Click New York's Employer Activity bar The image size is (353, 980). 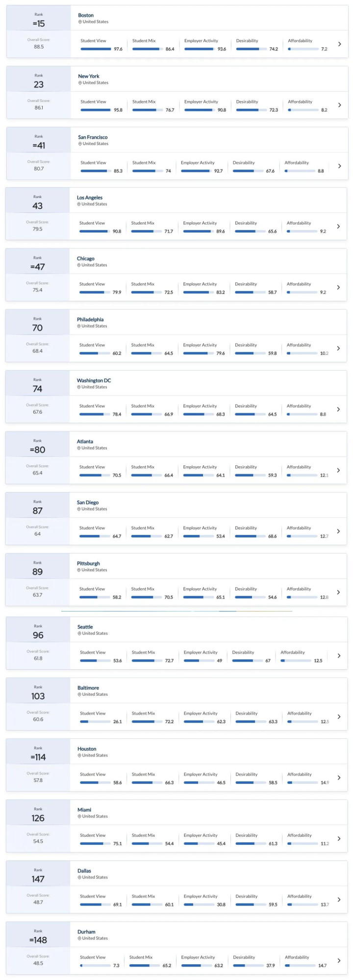(x=200, y=110)
